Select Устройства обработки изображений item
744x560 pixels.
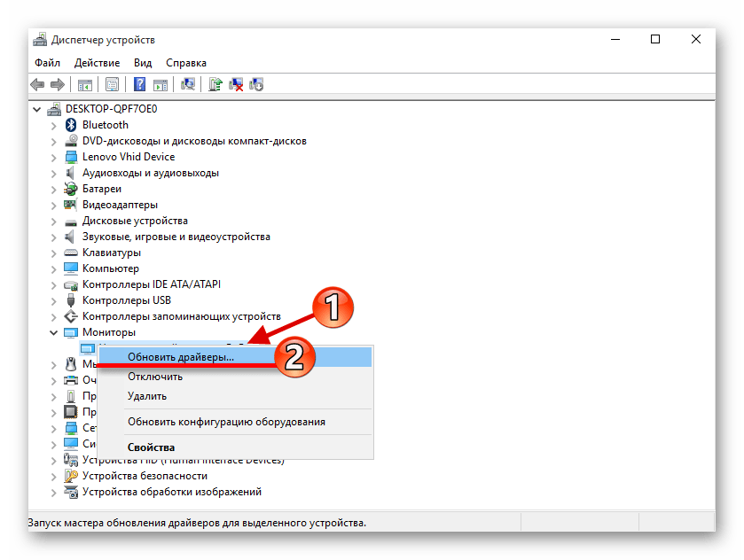coord(171,492)
